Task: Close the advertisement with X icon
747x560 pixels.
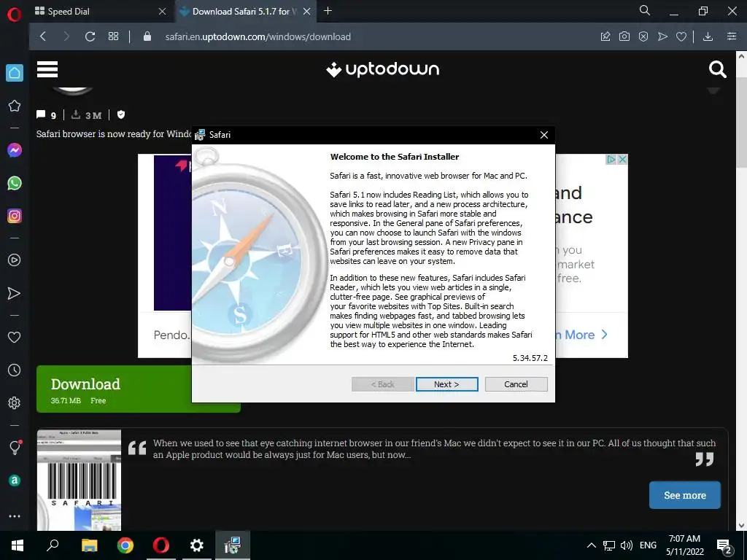Action: point(622,160)
